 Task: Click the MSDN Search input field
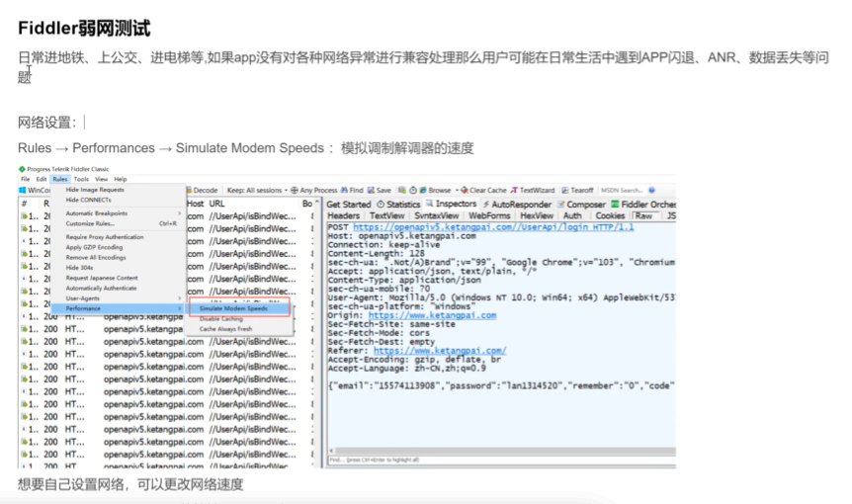[x=622, y=190]
